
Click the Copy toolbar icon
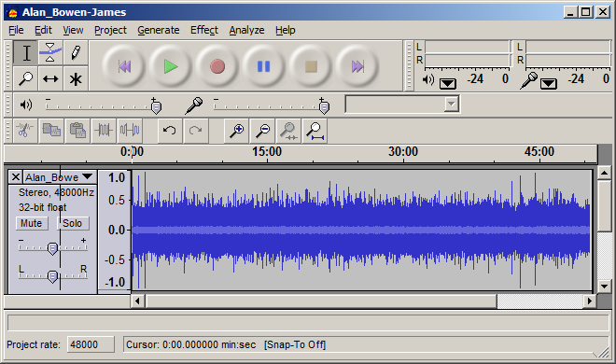point(51,131)
